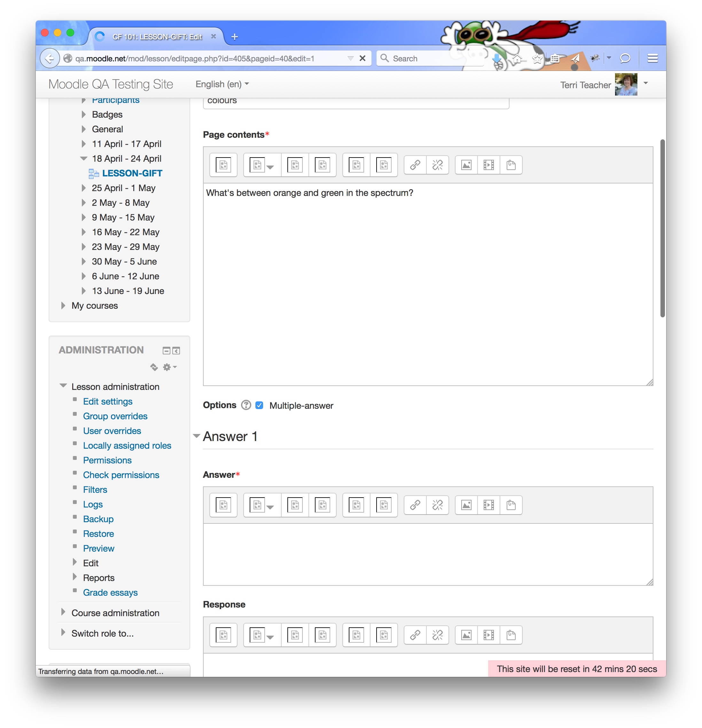Open the browser hamburger menu
Screen dimensions: 702x728
tap(652, 58)
